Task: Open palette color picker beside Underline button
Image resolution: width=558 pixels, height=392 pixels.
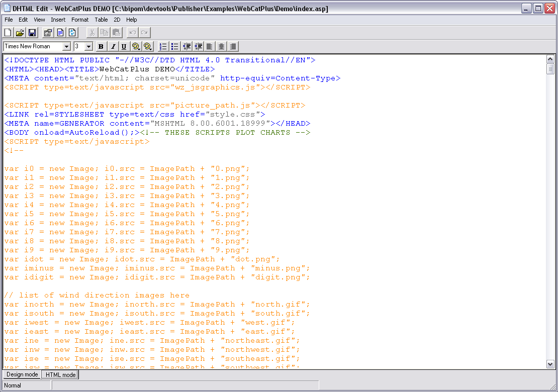Action: 136,46
